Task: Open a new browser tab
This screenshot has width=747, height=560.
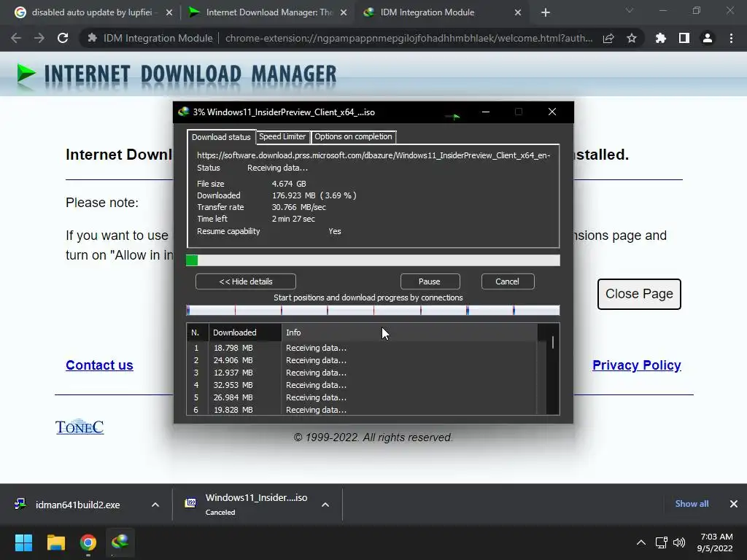Action: coord(546,12)
